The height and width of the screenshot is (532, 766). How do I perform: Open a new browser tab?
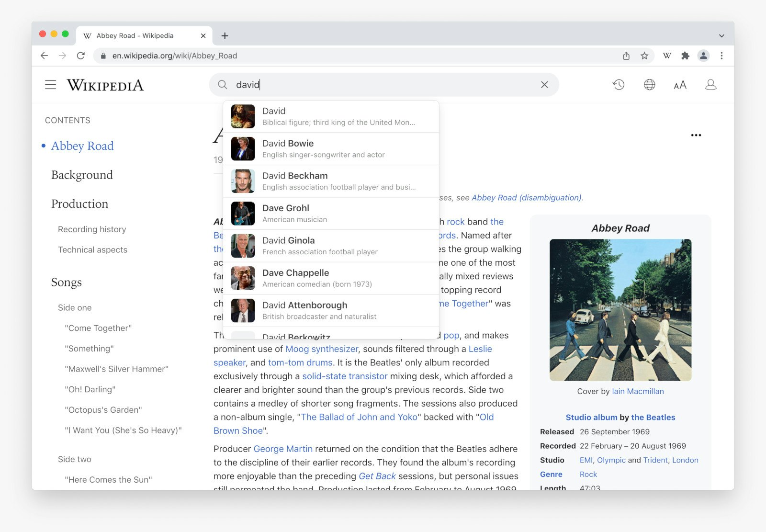click(225, 35)
